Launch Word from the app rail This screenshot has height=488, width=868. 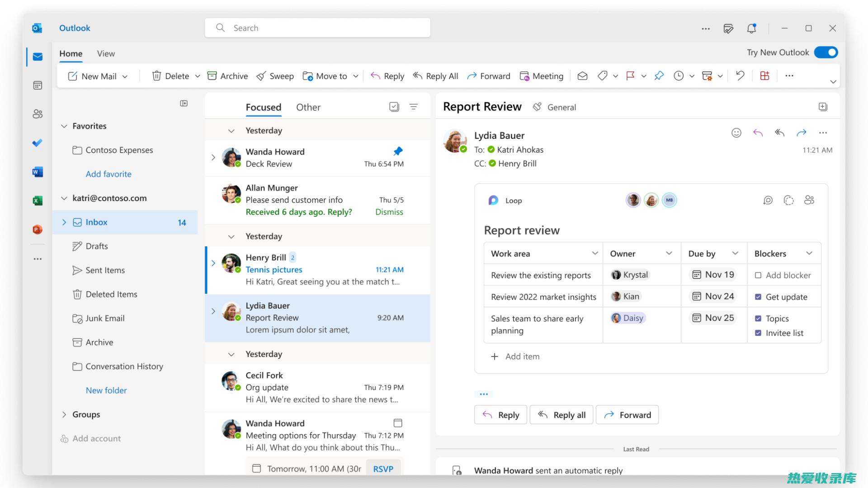tap(38, 172)
